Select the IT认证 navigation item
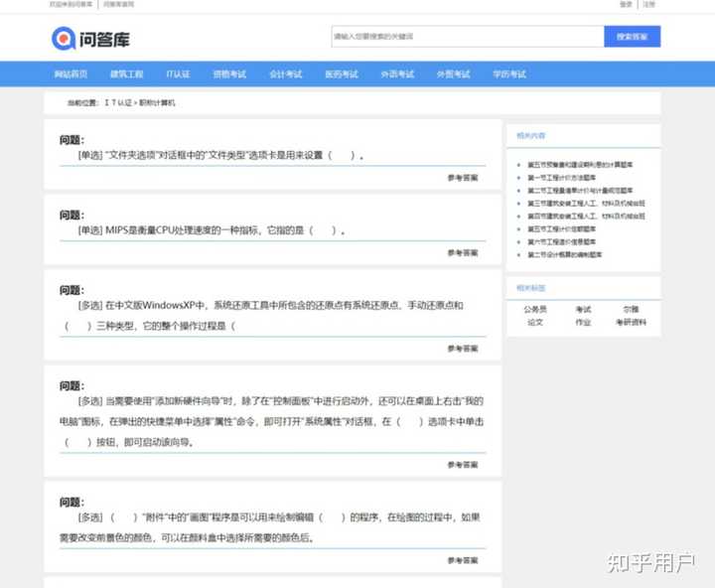 (178, 73)
